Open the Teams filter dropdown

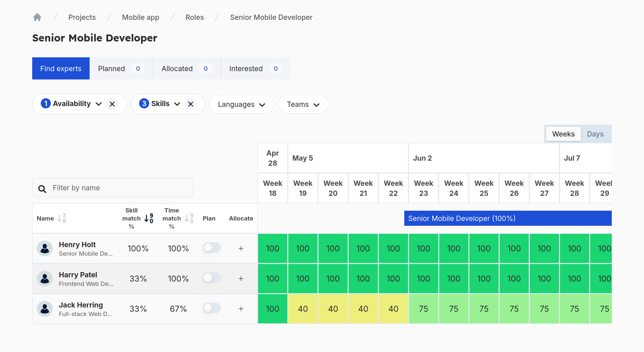coord(303,104)
